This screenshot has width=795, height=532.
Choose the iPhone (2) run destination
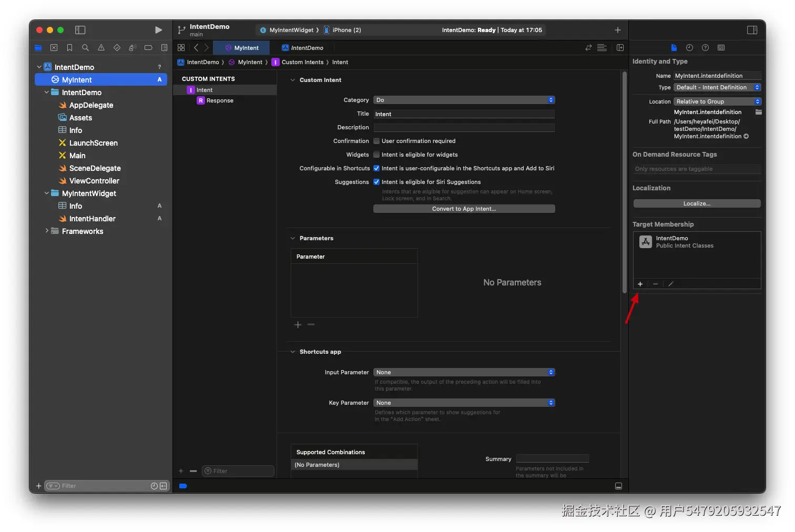click(x=342, y=30)
